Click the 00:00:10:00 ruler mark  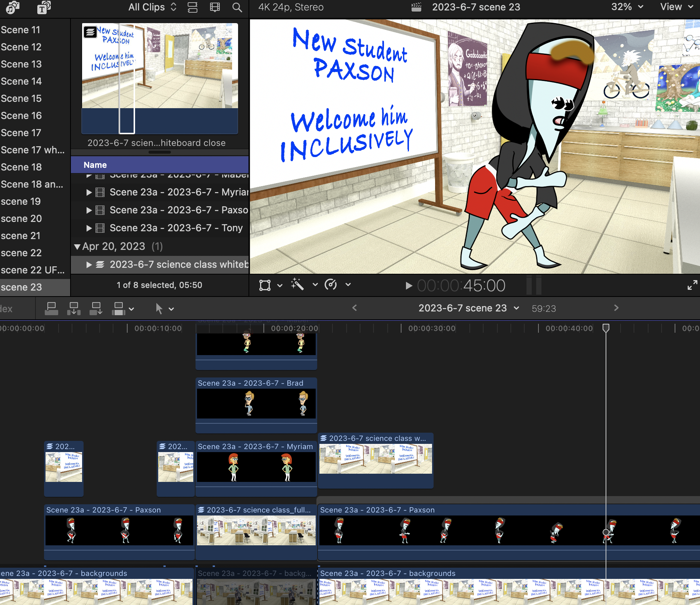[x=158, y=328]
